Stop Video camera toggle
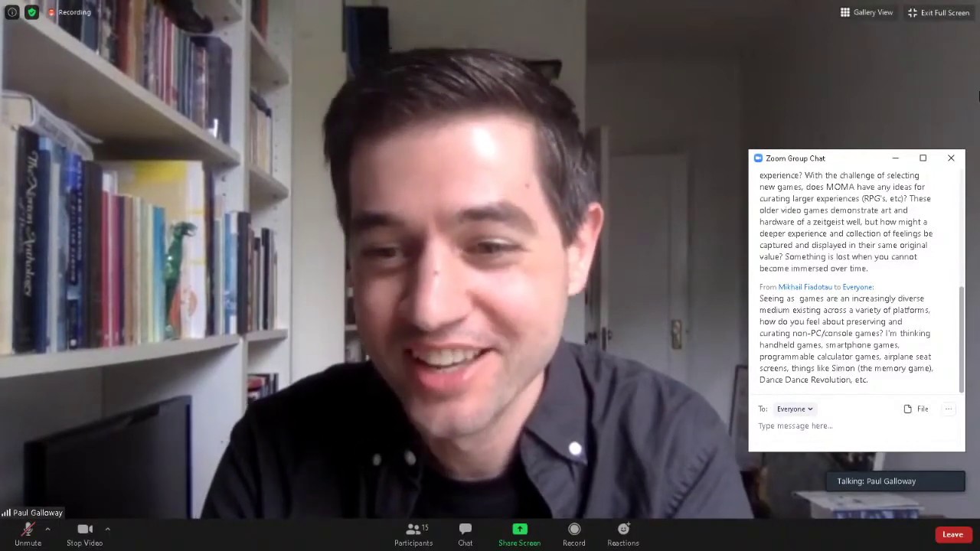The image size is (980, 551). (x=84, y=534)
